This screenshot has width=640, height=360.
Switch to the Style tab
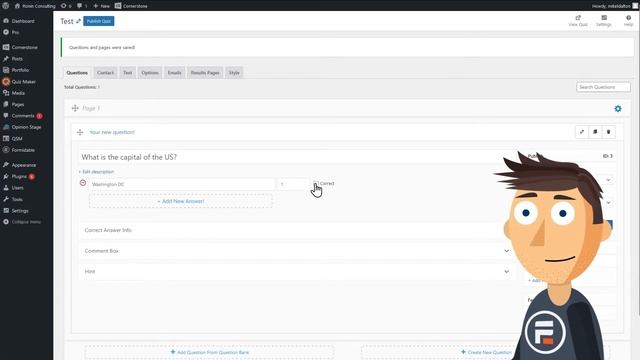(x=234, y=73)
